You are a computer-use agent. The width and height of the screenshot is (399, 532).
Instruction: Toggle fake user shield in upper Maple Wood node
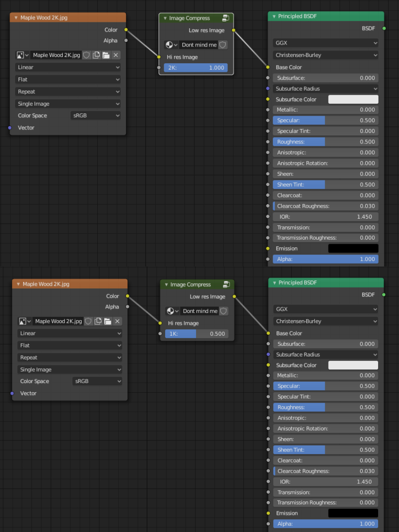86,55
